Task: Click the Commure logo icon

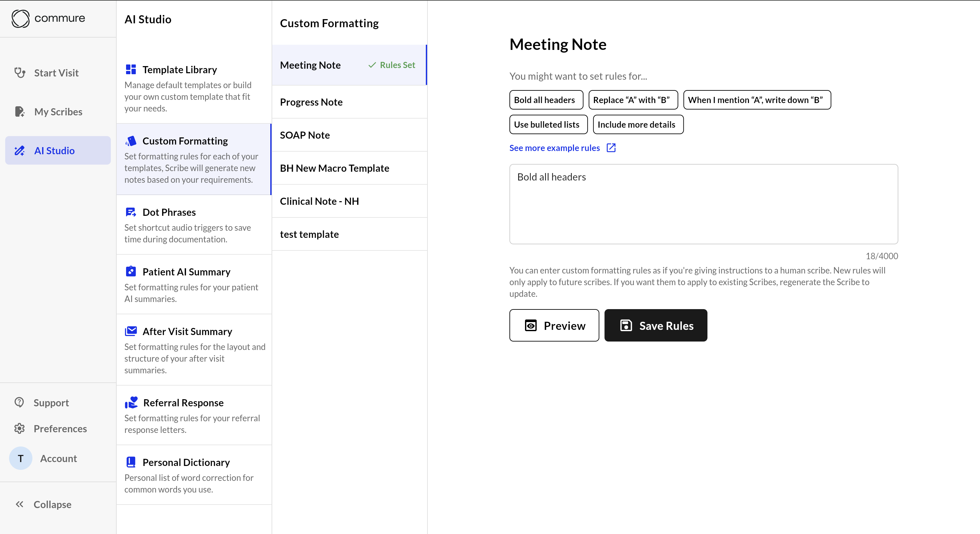Action: (20, 18)
